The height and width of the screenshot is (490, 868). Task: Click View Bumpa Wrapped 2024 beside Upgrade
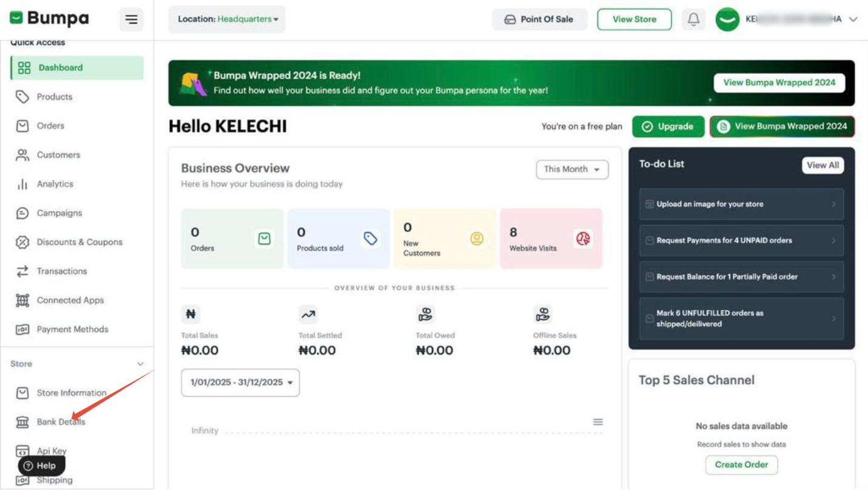pyautogui.click(x=782, y=127)
